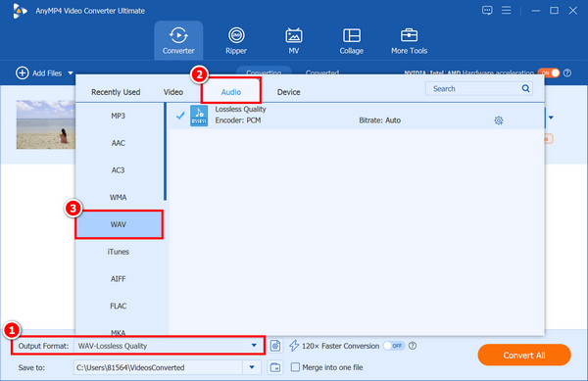
Task: Click the feedback chat icon in title bar
Action: tap(487, 11)
